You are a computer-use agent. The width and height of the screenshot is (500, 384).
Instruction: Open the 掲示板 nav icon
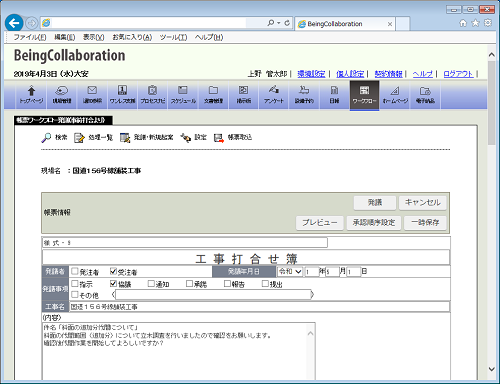[x=244, y=95]
